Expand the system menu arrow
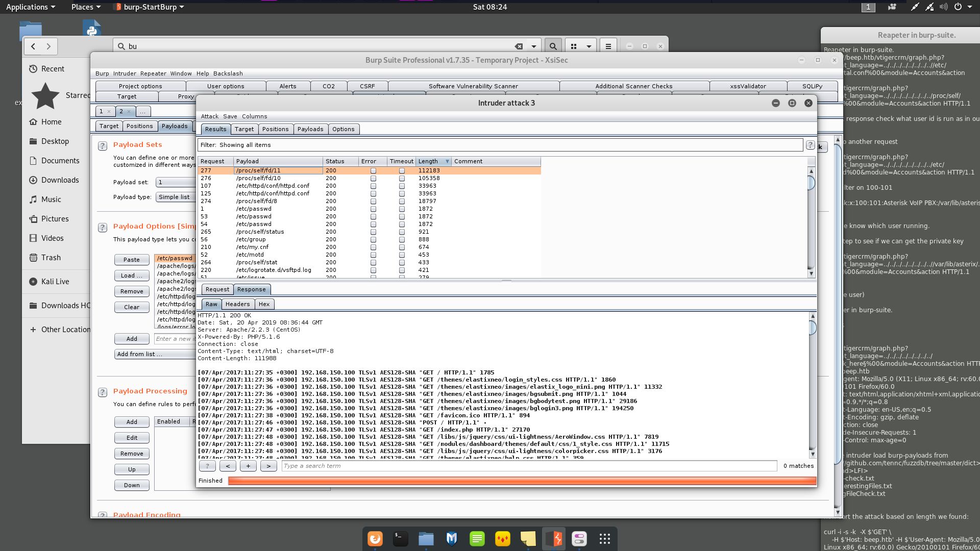This screenshot has height=551, width=980. click(970, 7)
